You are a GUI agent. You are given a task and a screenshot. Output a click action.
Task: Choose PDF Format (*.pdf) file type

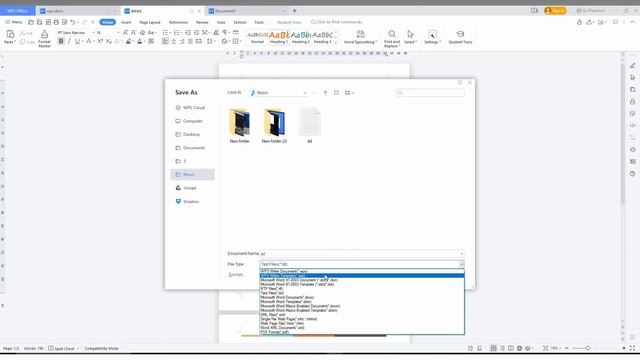[362, 332]
